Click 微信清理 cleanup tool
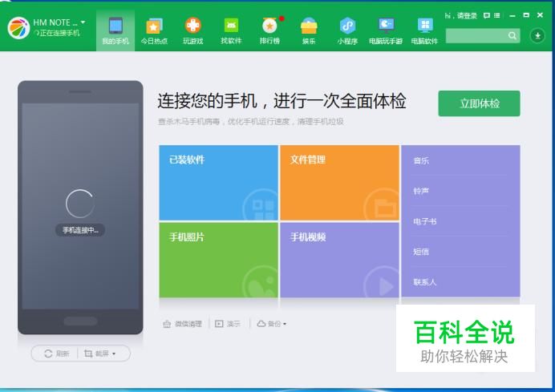 [182, 324]
